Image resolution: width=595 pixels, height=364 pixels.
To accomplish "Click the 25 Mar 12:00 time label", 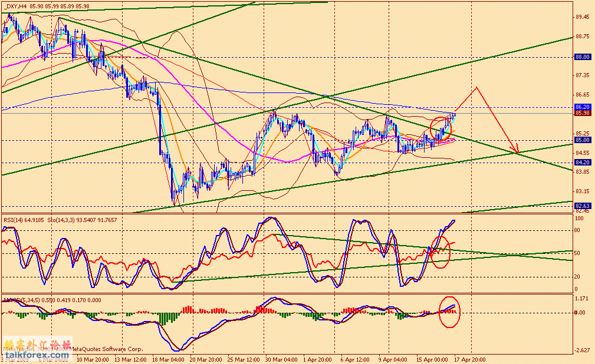I will coord(244,359).
